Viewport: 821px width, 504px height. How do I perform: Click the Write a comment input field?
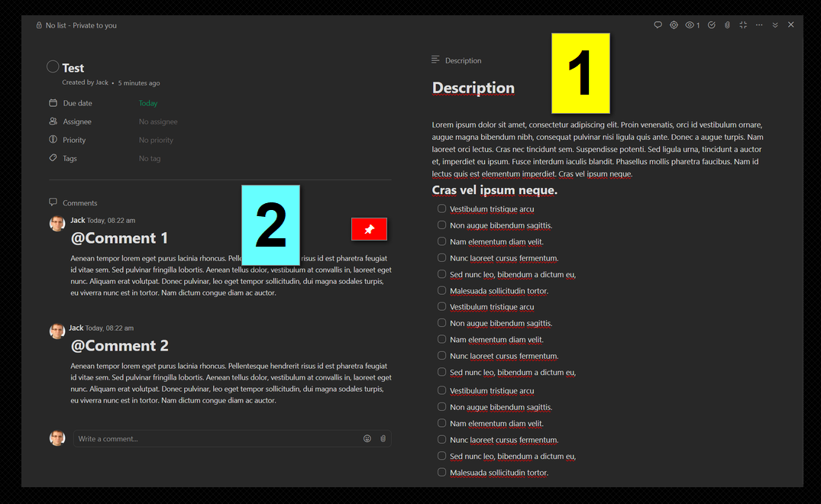coord(218,438)
